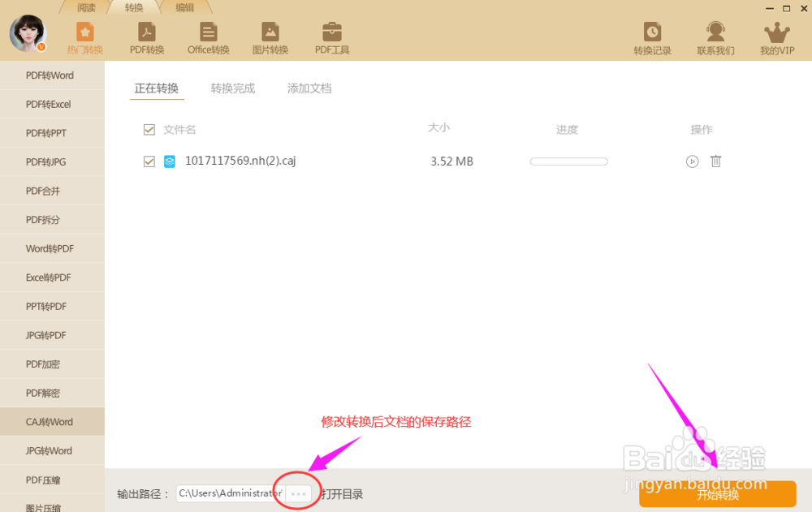Screen dimensions: 812x512
Task: Choose PDF转PPT in the sidebar
Action: click(x=52, y=133)
